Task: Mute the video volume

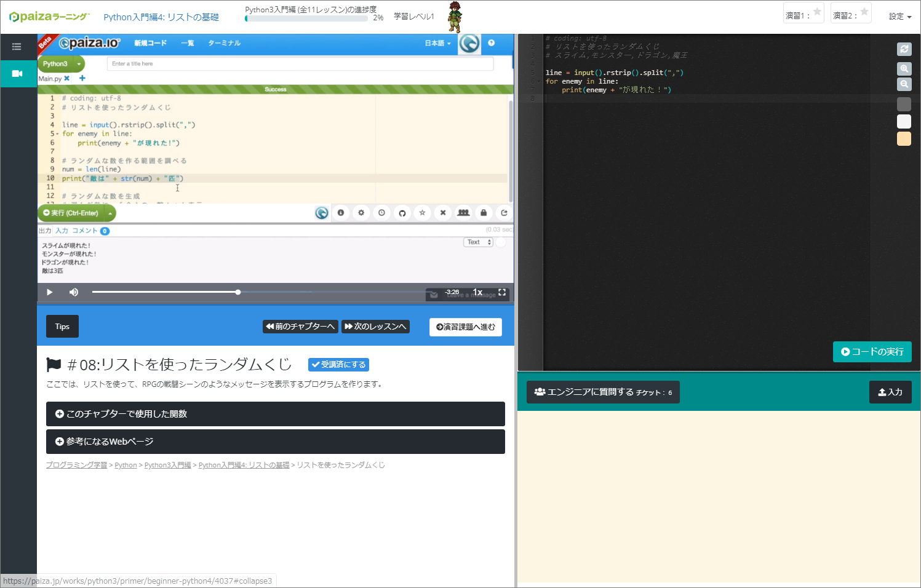Action: pyautogui.click(x=74, y=292)
